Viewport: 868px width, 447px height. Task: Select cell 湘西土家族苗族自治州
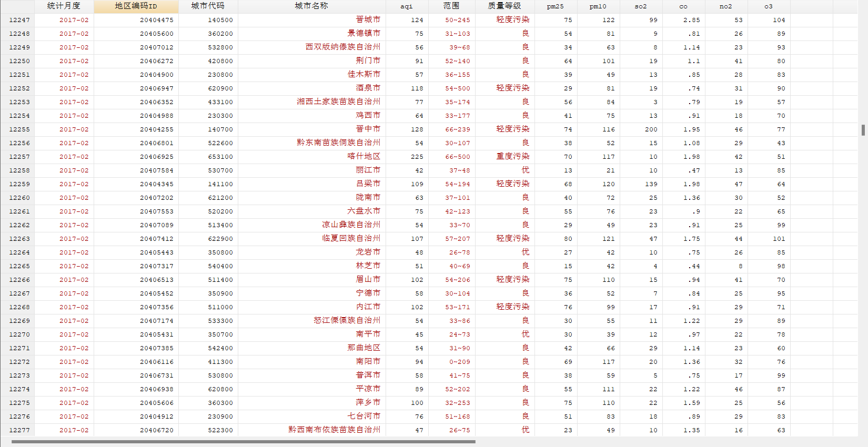tap(312, 102)
